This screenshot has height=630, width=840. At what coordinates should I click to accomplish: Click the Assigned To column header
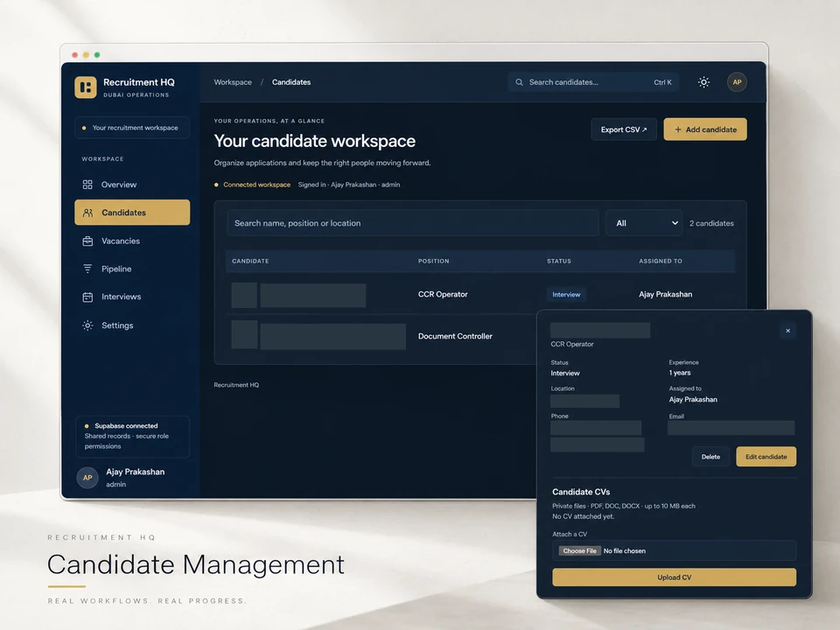pyautogui.click(x=660, y=261)
